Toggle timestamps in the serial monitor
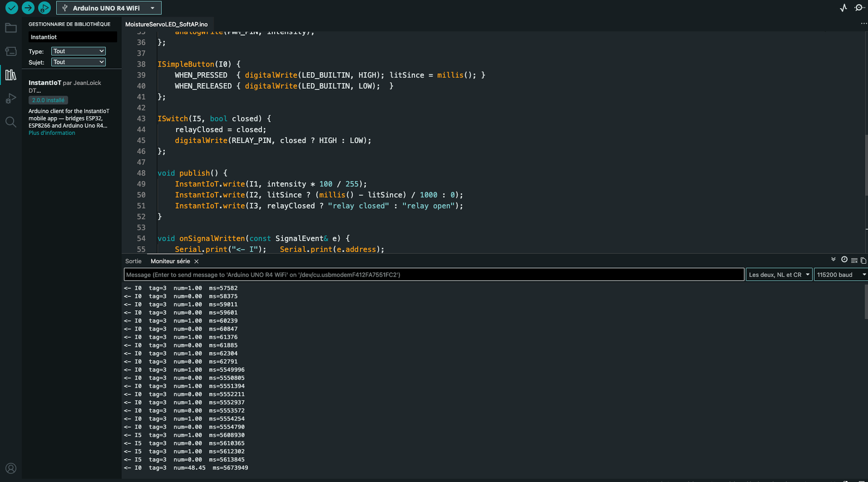The image size is (868, 482). [844, 260]
